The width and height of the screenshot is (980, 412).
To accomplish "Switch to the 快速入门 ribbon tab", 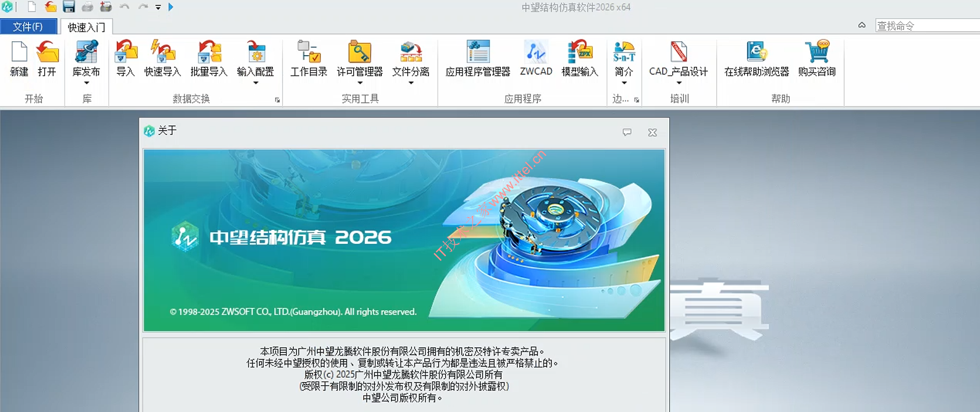I will tap(86, 27).
